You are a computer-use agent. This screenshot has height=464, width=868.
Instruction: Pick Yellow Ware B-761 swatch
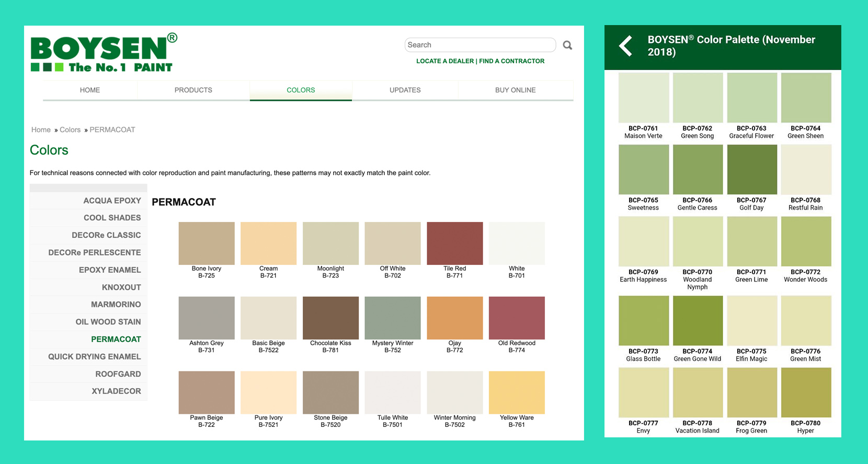coord(517,393)
